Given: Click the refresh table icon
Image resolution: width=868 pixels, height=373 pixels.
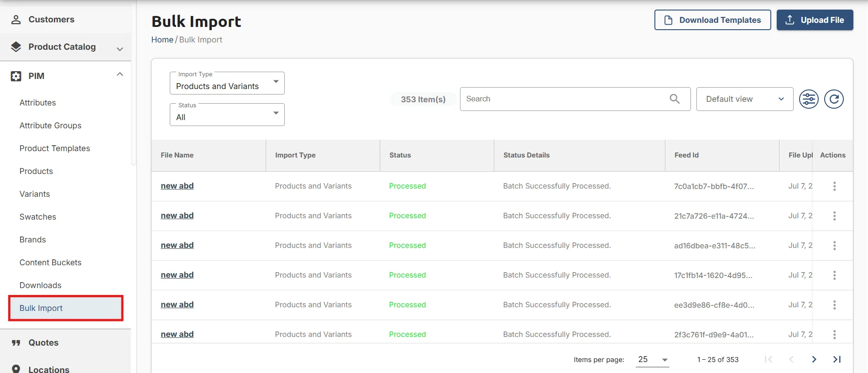Looking at the screenshot, I should point(834,99).
